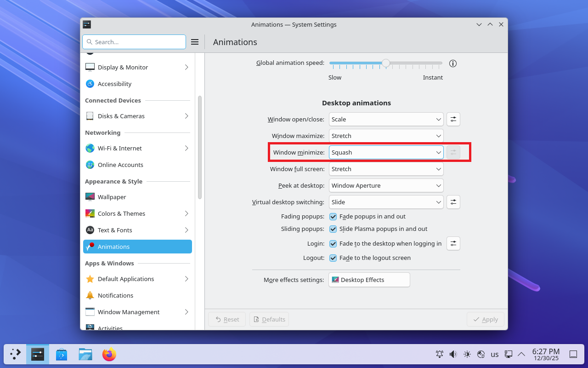Screen dimensions: 588x368
Task: Expand the Window minimize Squash dropdown
Action: tap(386, 152)
